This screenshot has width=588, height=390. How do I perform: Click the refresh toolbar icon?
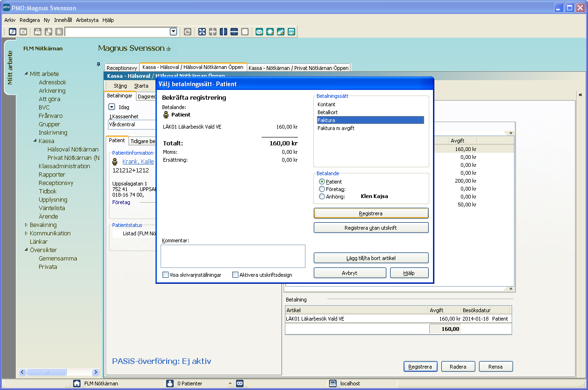pos(188,32)
